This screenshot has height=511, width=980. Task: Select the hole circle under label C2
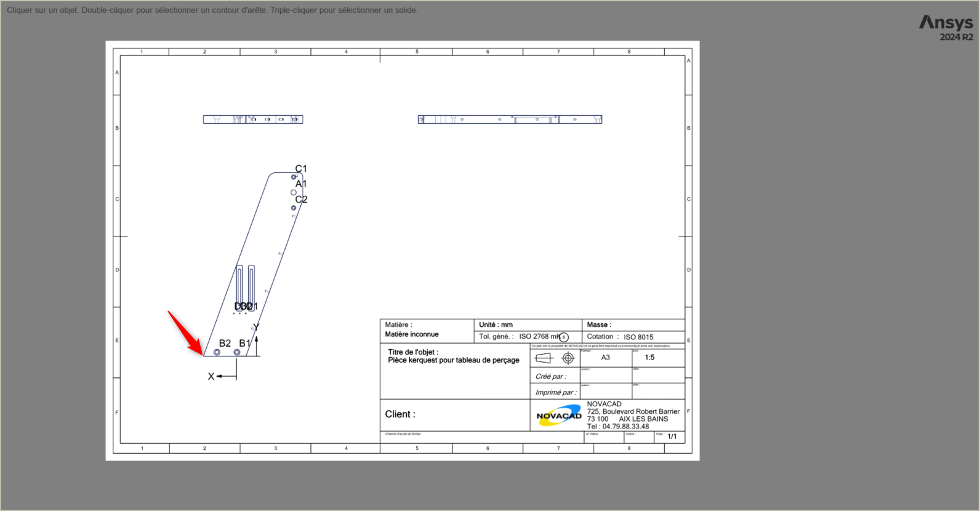[294, 208]
